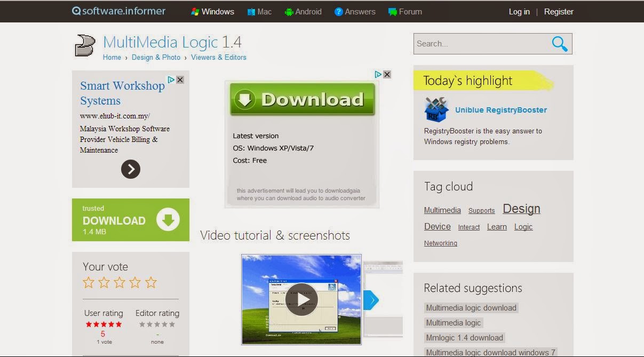Select the Device tag
This screenshot has height=357, width=644.
click(x=438, y=226)
